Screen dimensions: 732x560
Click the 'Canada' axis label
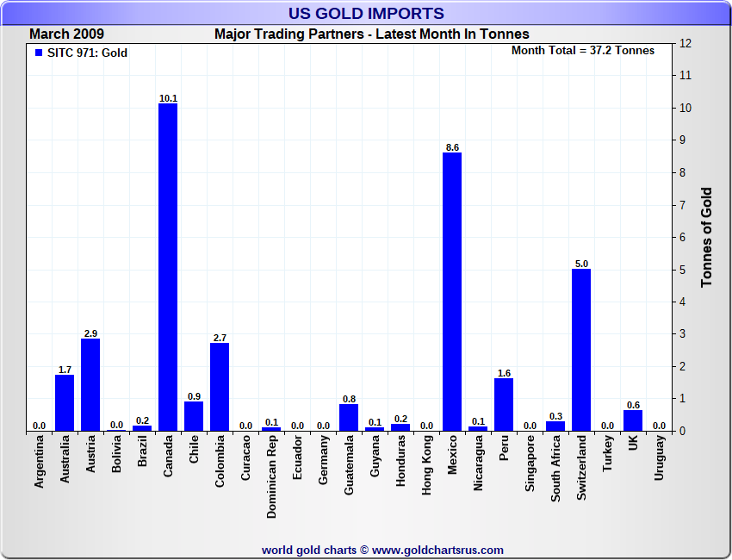click(x=168, y=456)
